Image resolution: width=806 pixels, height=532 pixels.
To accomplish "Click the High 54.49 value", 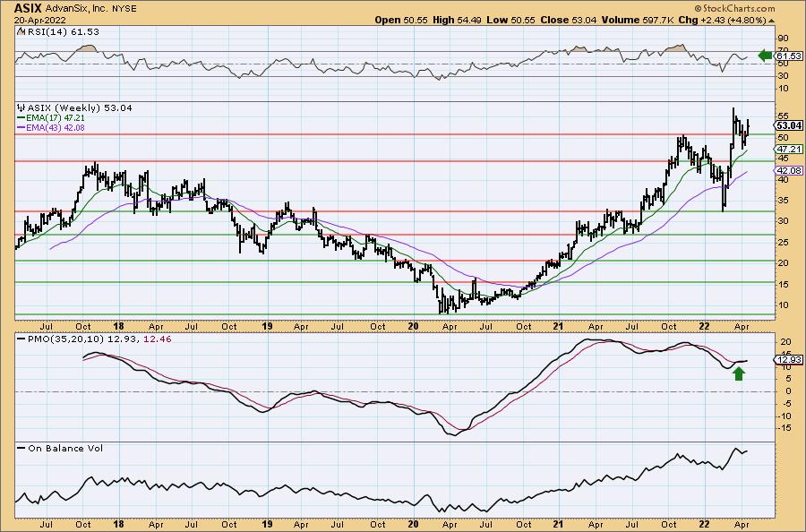I will [457, 20].
